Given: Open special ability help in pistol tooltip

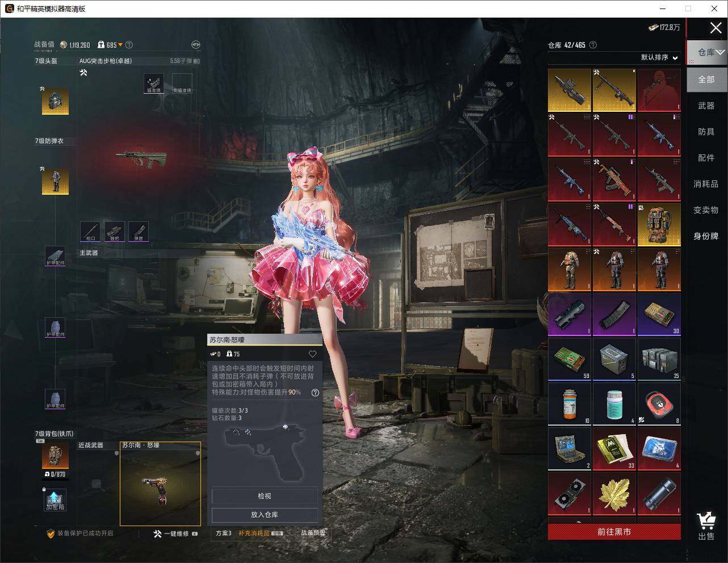Looking at the screenshot, I should tap(315, 393).
